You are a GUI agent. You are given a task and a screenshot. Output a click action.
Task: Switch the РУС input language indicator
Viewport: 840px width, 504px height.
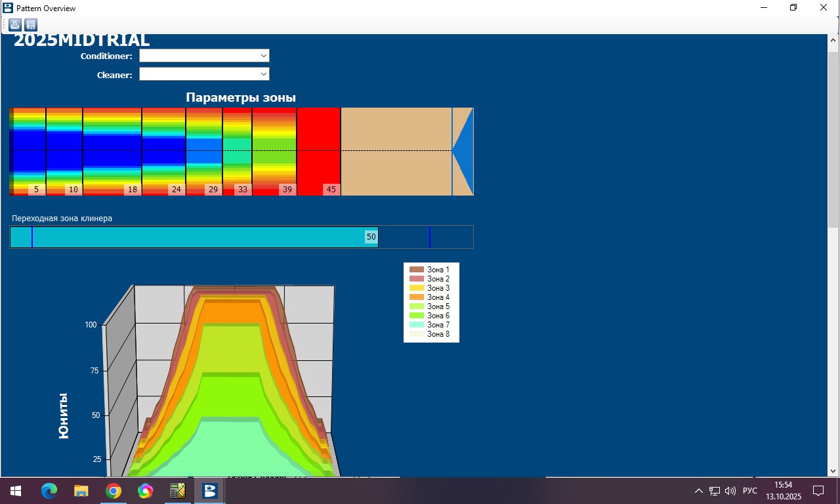(749, 491)
